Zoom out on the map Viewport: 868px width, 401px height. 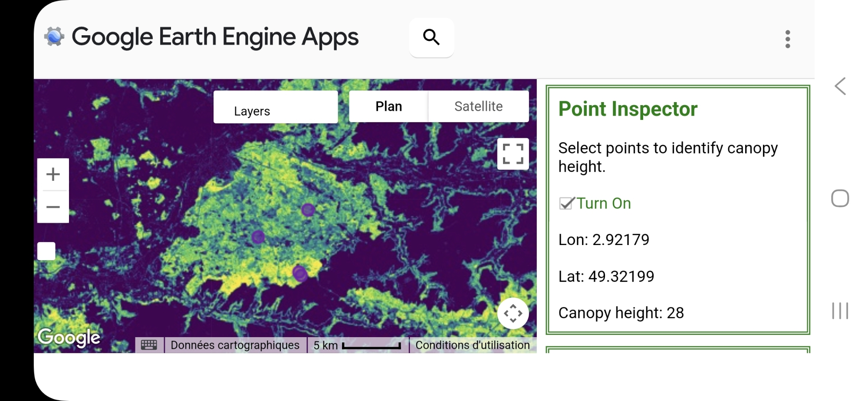(53, 207)
